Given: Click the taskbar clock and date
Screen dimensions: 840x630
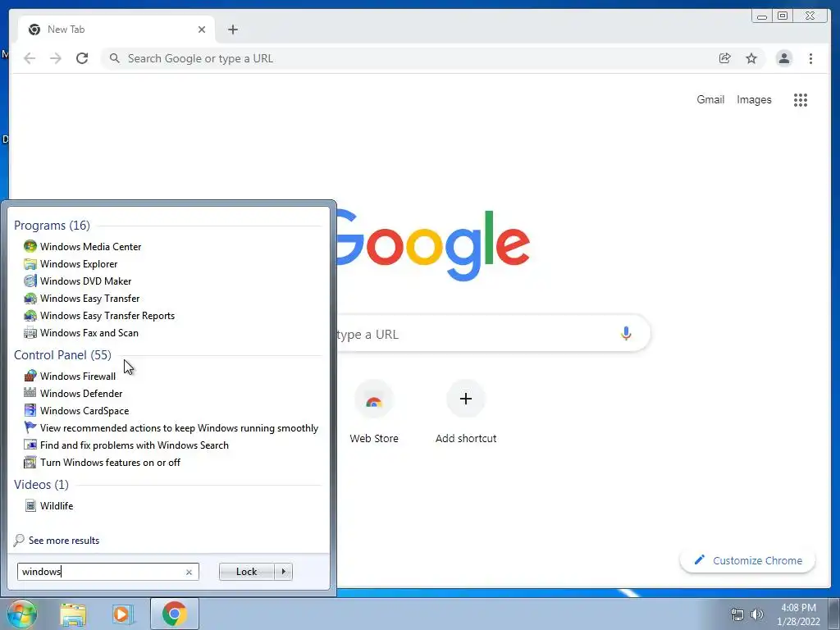Looking at the screenshot, I should [x=798, y=614].
